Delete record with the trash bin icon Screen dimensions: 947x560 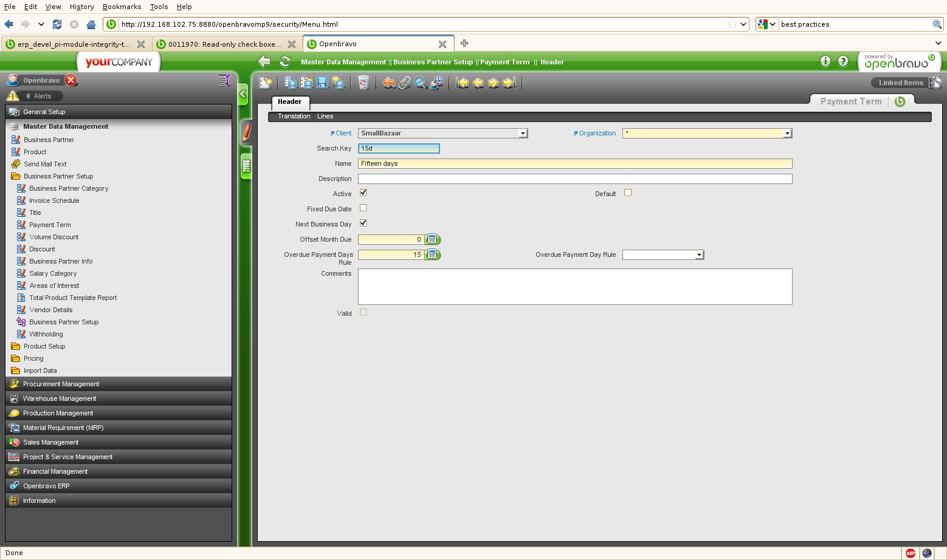pyautogui.click(x=363, y=83)
